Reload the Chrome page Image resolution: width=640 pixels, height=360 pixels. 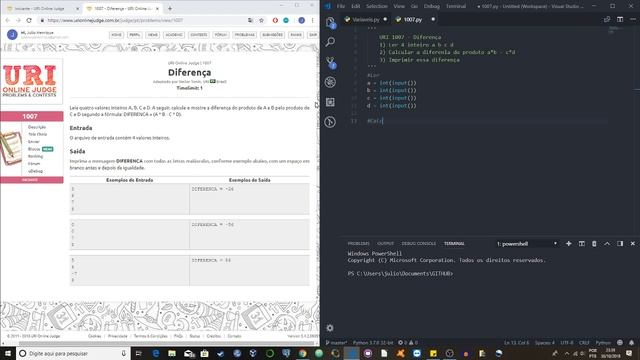pyautogui.click(x=29, y=20)
